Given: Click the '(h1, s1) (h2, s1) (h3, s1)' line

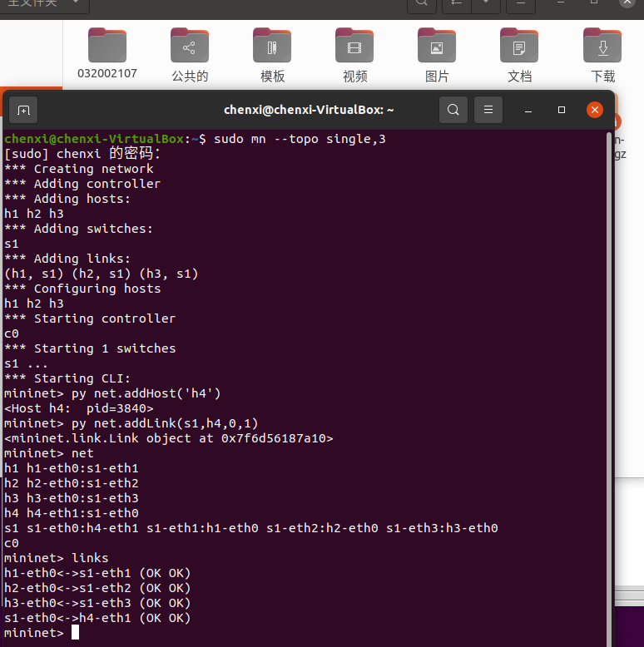Looking at the screenshot, I should (x=102, y=274).
